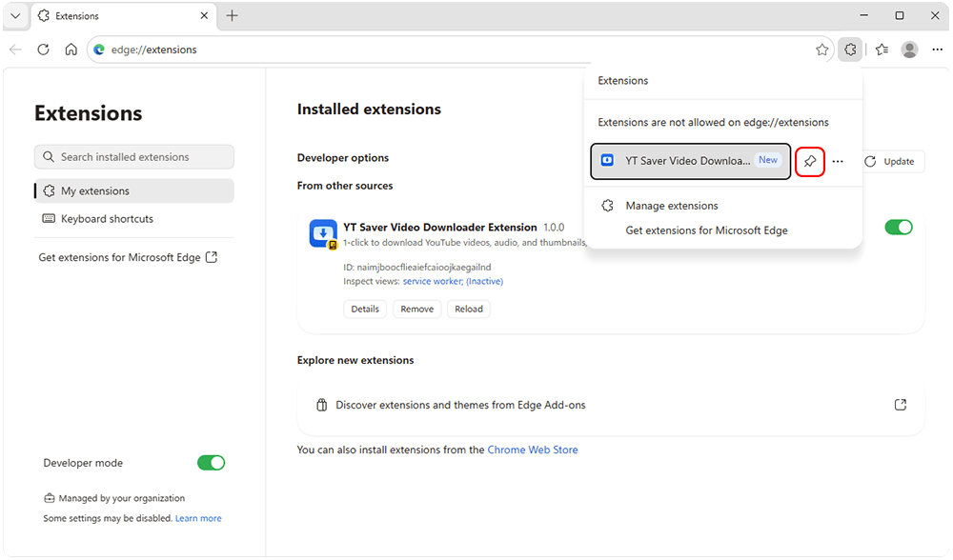The height and width of the screenshot is (560, 953).
Task: Open the tab list dropdown arrow
Action: click(16, 16)
